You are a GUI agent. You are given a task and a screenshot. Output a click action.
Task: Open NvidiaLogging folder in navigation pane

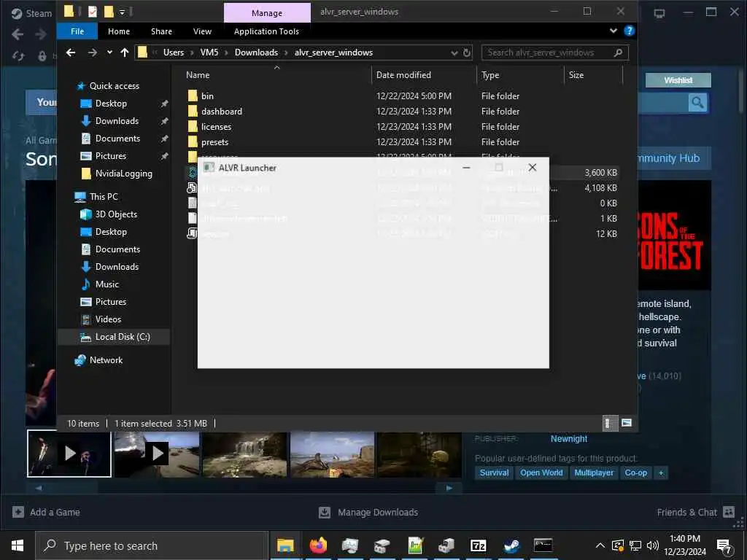pos(123,174)
